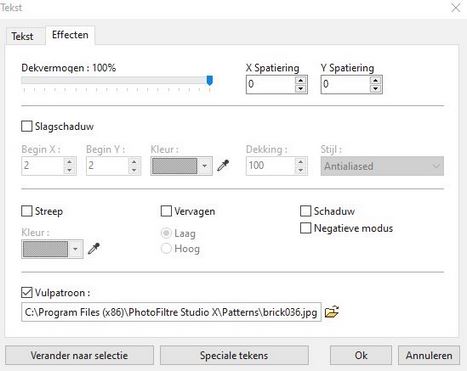Select the Effecten tab
Screen dimensions: 467x371
[70, 35]
